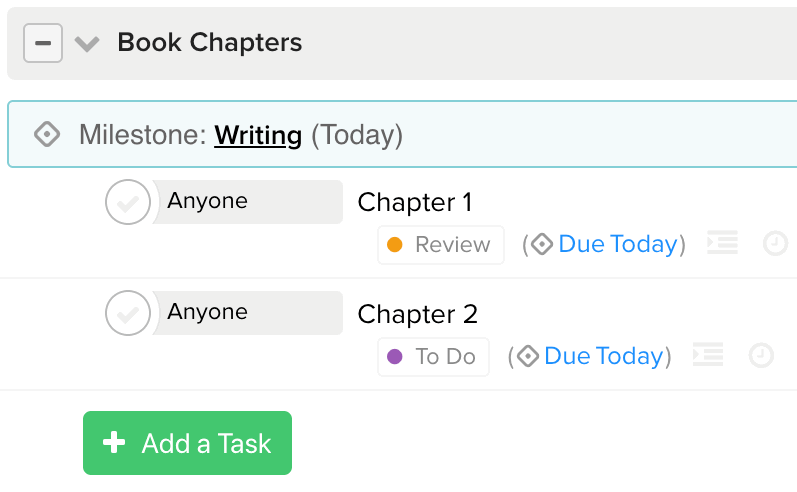The height and width of the screenshot is (492, 797).
Task: Change the To Do status of Chapter 2
Action: [x=433, y=357]
